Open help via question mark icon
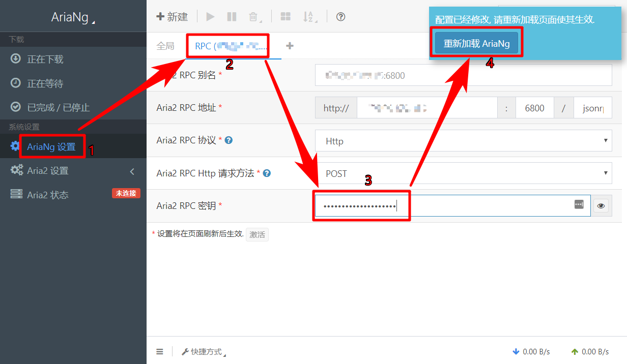This screenshot has width=627, height=364. 341,17
